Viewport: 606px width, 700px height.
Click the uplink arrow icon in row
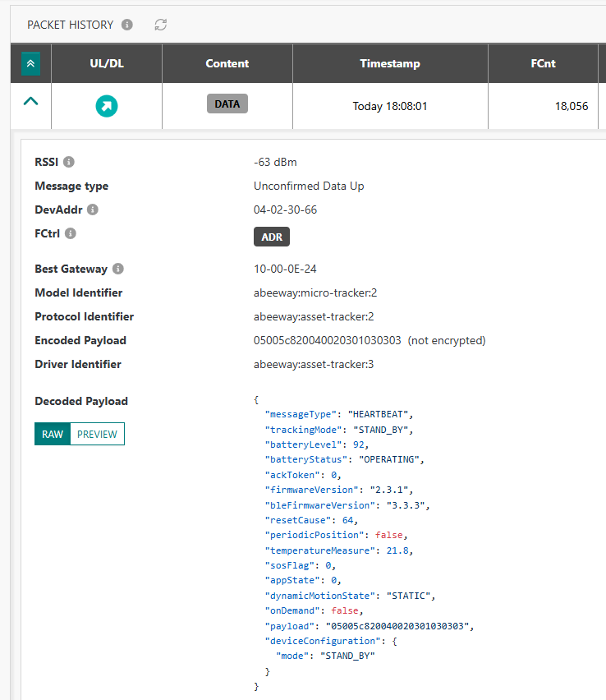pyautogui.click(x=107, y=105)
